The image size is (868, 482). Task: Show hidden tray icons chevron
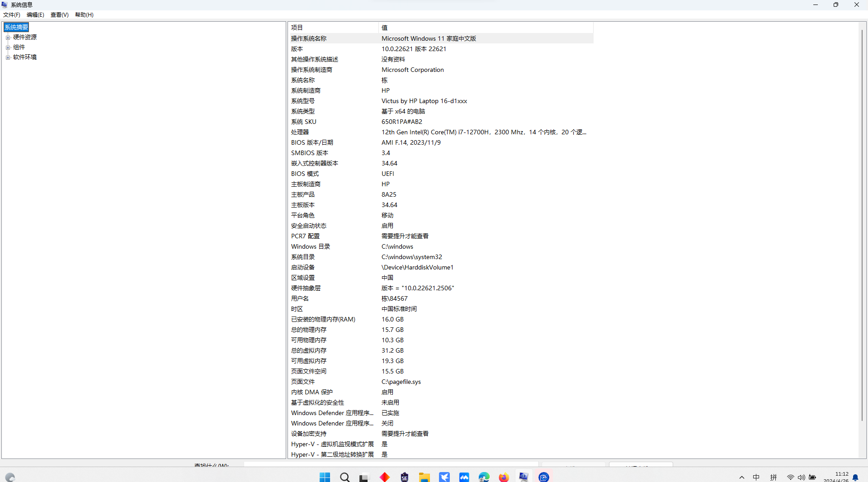pyautogui.click(x=741, y=477)
